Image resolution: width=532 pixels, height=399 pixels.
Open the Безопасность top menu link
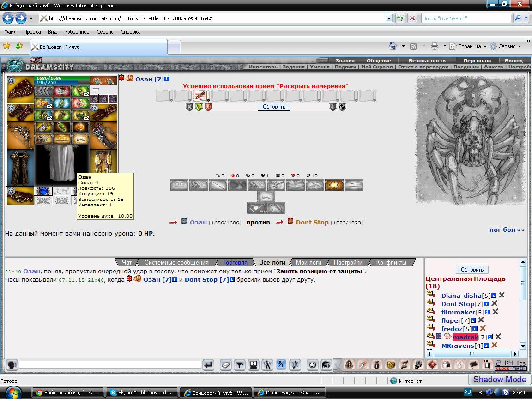click(x=427, y=61)
